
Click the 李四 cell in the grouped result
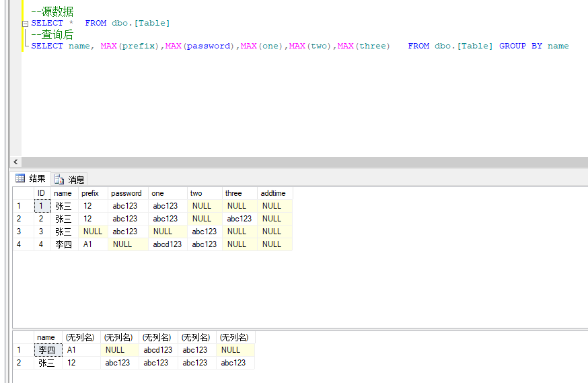48,350
